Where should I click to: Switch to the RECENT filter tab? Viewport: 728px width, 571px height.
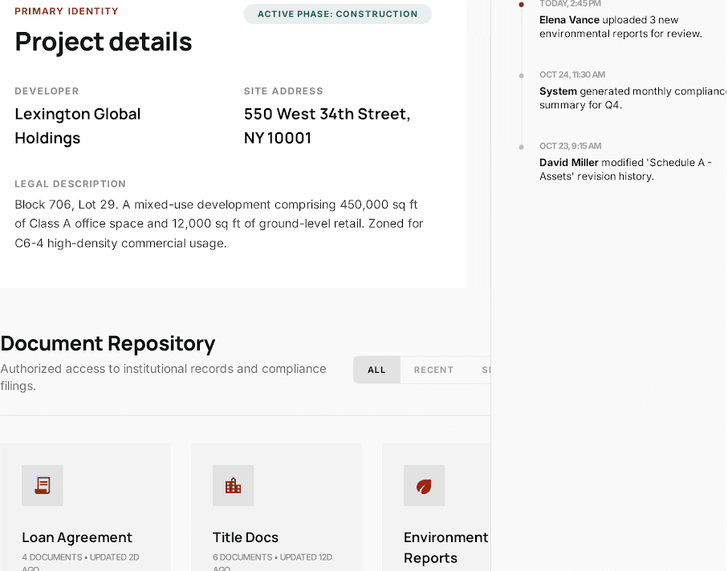tap(433, 370)
